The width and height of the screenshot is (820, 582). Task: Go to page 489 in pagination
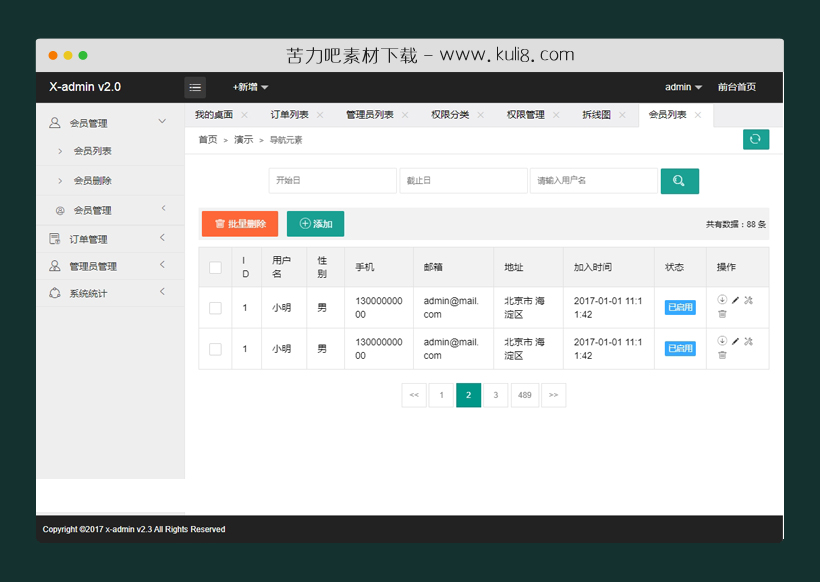[x=524, y=395]
